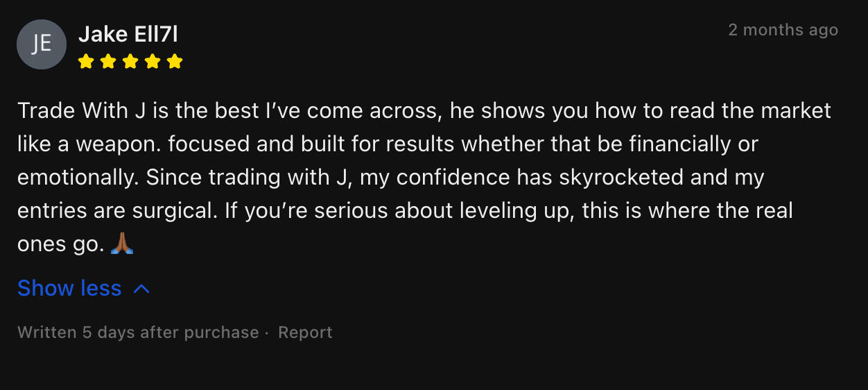The image size is (868, 390).
Task: Click the fourth yellow rating star
Action: click(x=153, y=62)
